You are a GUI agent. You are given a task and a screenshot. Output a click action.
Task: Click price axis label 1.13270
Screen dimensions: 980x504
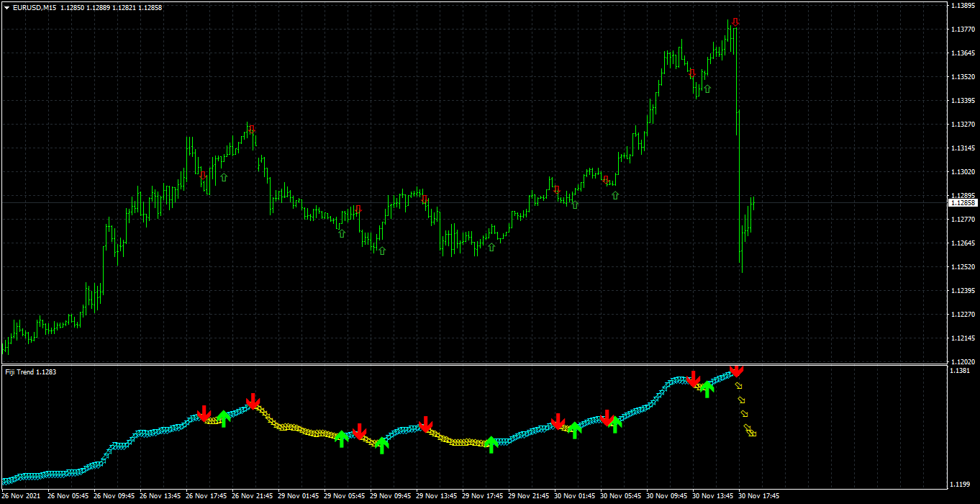[x=963, y=125]
